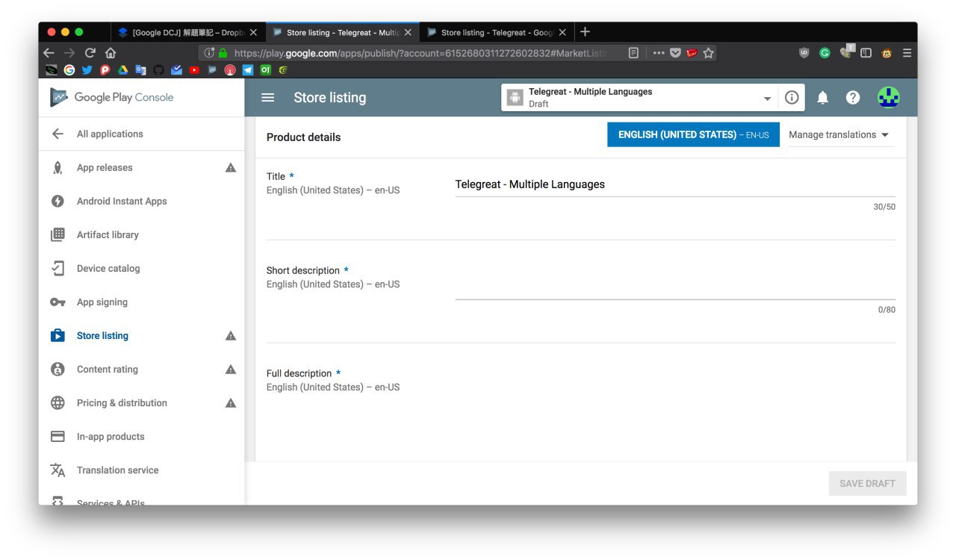Open the hamburger menu beside Store listing

[268, 98]
